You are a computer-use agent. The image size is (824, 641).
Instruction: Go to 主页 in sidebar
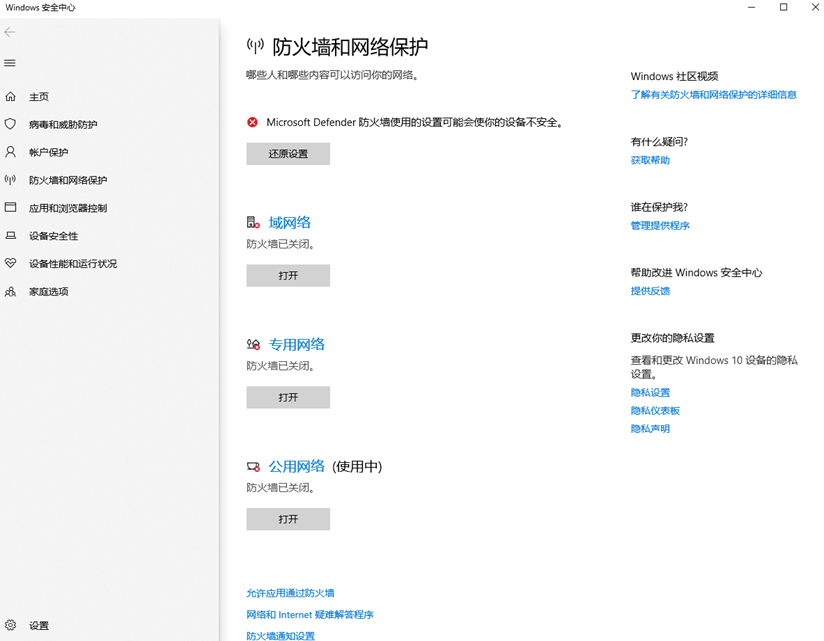[39, 97]
